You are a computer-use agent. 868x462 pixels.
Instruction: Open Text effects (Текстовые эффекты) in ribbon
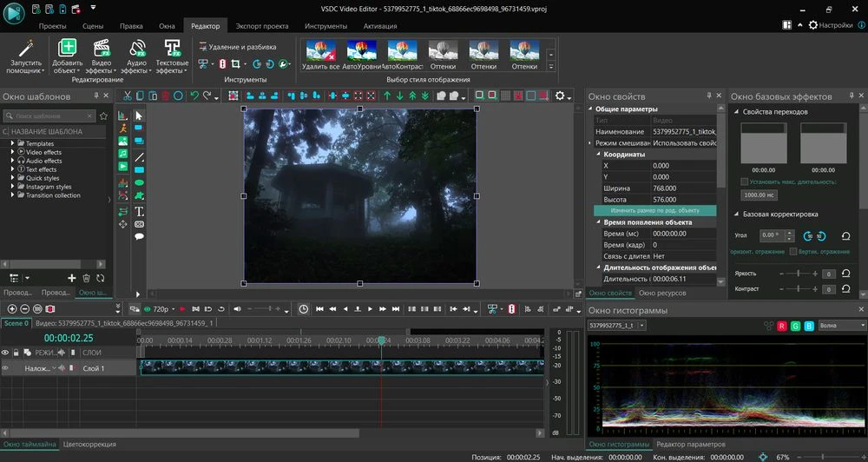(x=172, y=56)
